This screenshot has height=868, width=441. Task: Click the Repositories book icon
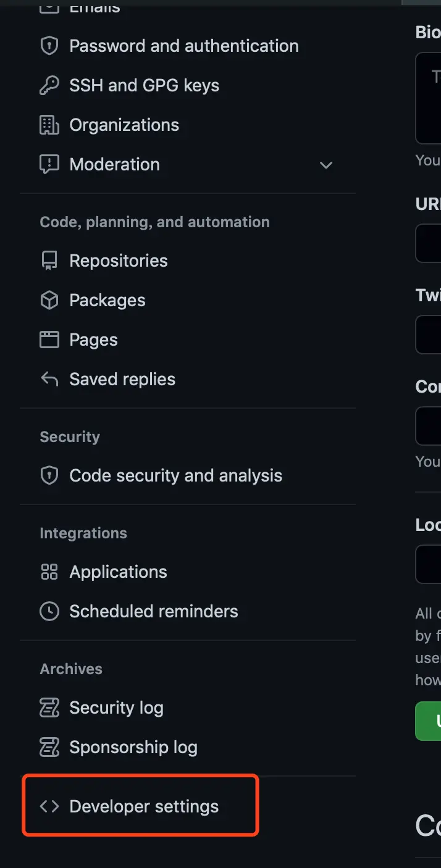click(x=49, y=261)
